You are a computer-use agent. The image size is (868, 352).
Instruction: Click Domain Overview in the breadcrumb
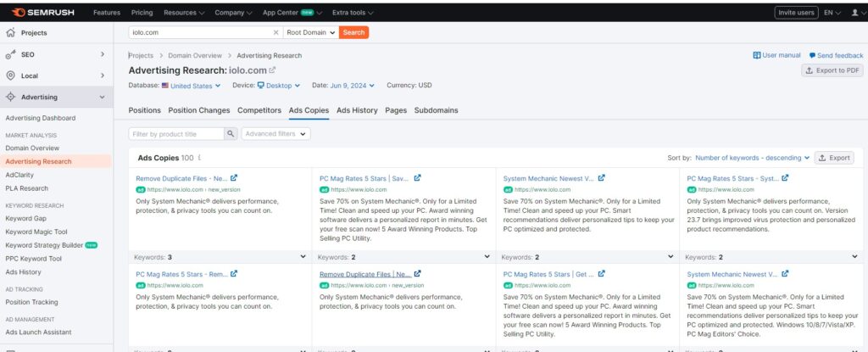tap(195, 55)
